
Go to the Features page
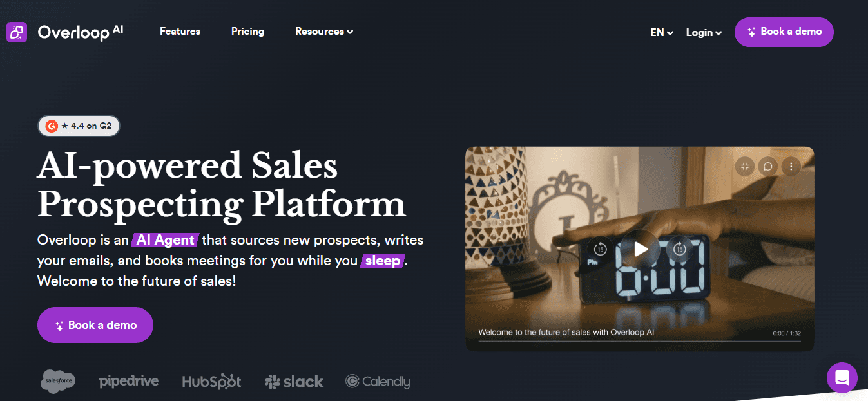point(180,32)
